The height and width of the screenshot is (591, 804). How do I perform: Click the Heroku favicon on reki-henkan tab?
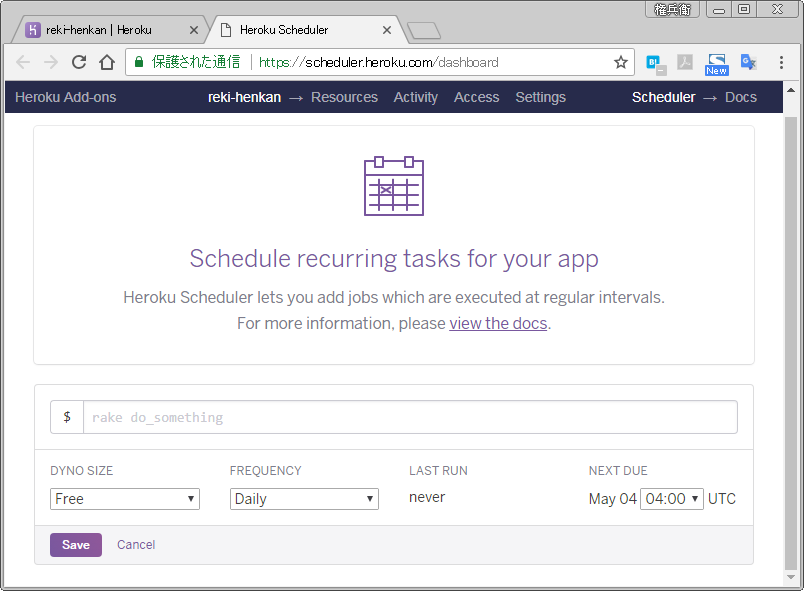tap(32, 30)
